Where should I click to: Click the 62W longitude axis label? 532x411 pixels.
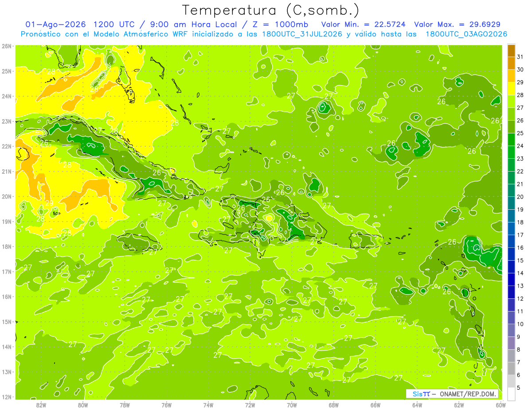tap(459, 405)
